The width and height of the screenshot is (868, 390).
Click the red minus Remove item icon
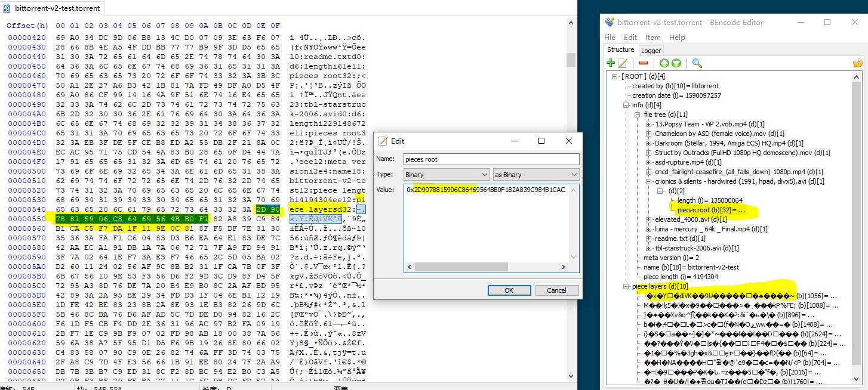(644, 63)
